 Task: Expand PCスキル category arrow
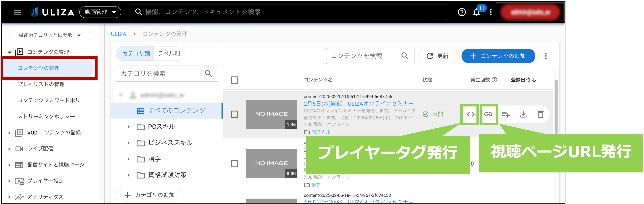(128, 127)
